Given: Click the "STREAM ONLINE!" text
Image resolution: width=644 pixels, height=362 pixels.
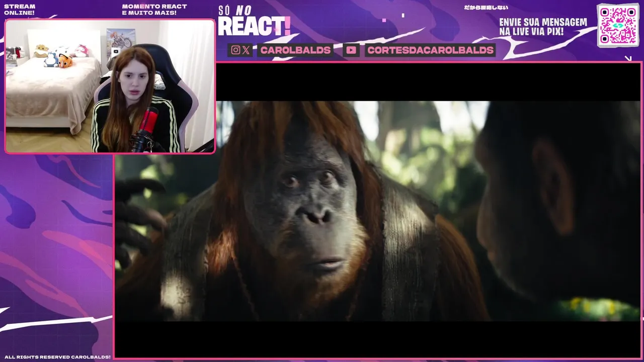Looking at the screenshot, I should [20, 10].
